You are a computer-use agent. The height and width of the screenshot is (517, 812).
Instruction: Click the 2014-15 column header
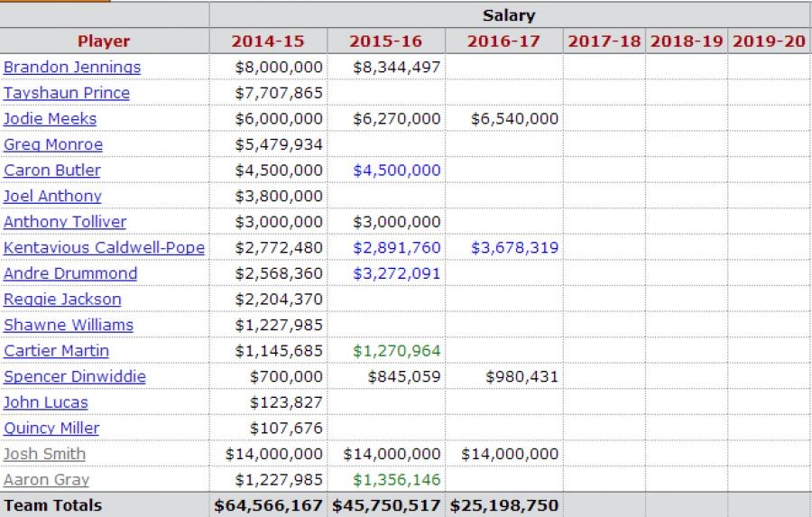point(268,42)
